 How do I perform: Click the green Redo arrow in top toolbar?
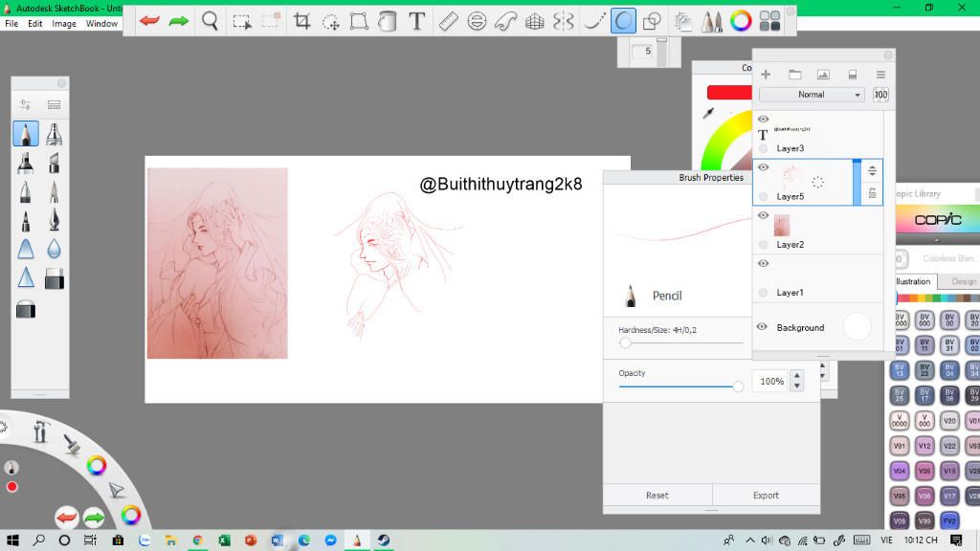point(179,21)
